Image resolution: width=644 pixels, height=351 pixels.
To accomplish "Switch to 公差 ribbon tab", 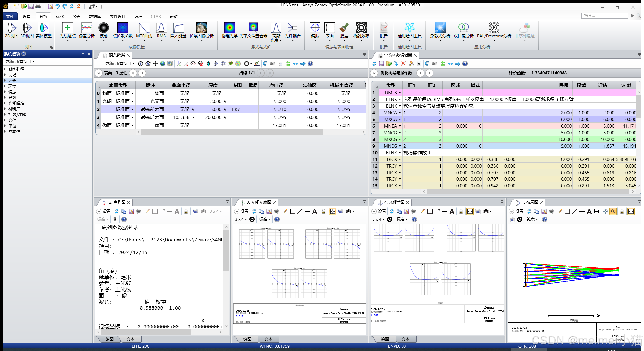I will (77, 16).
